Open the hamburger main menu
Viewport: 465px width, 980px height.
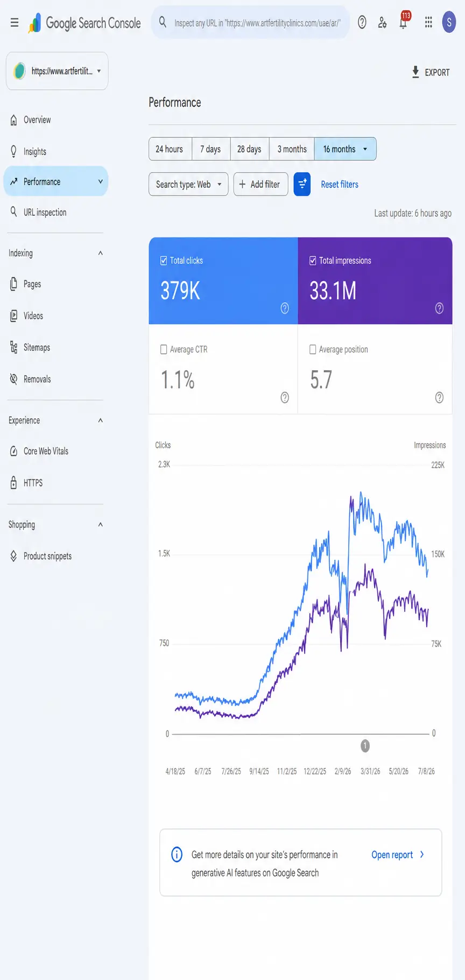click(15, 23)
